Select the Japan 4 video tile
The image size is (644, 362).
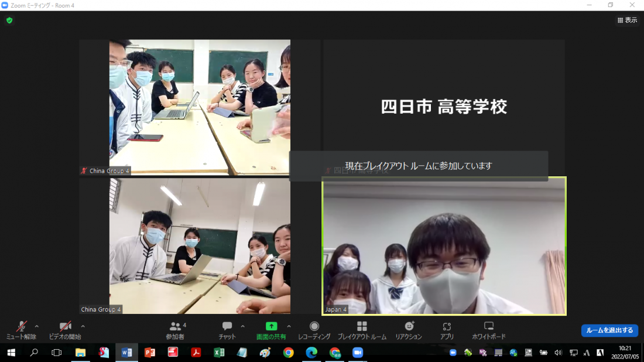pyautogui.click(x=444, y=245)
